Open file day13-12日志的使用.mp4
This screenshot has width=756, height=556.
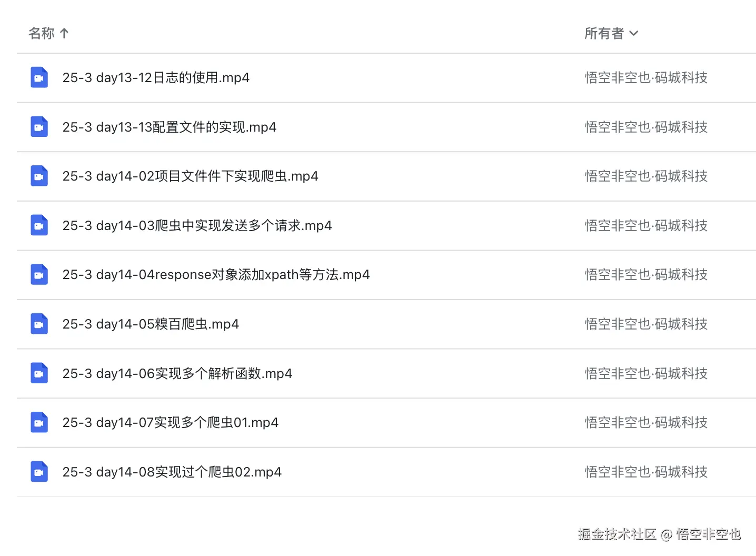click(x=156, y=78)
